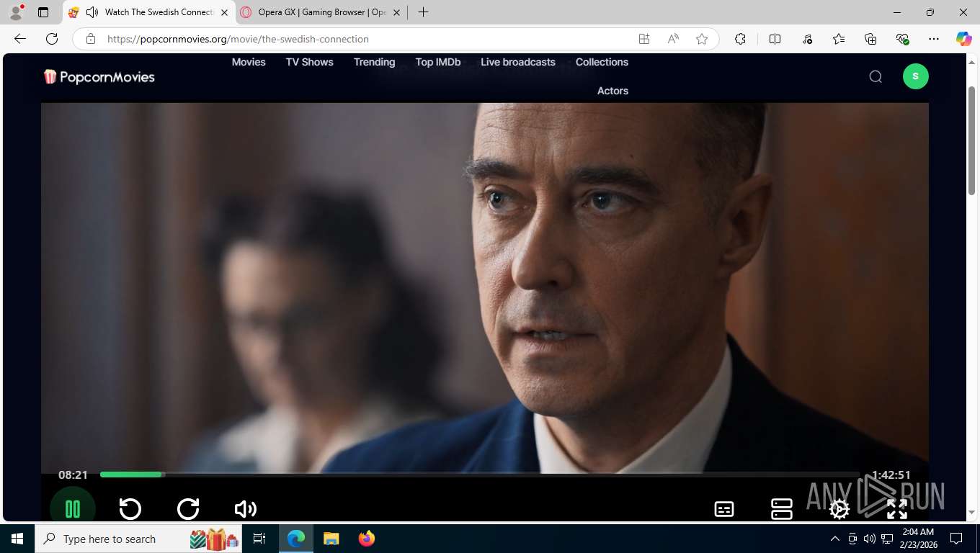Open the Tab actions menu icon
Screen dimensions: 980x553
coord(43,12)
